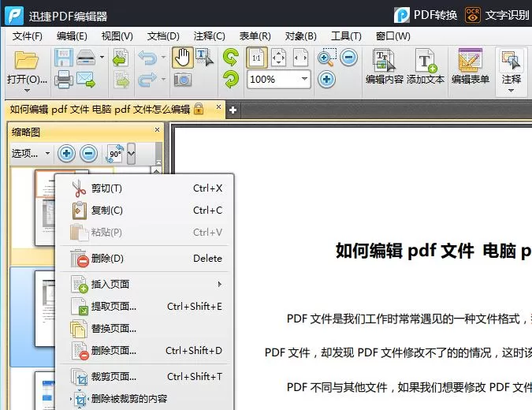532x410 pixels.
Task: Open the redo history dropdown arrow
Action: (x=163, y=80)
